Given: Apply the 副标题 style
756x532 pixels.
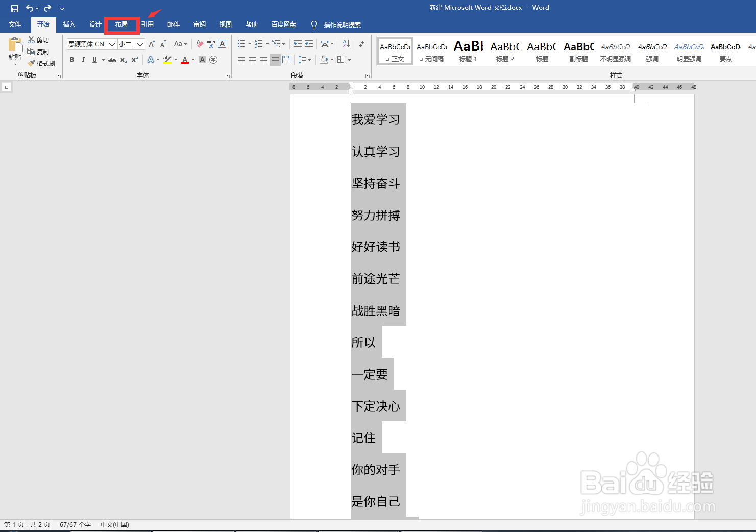Looking at the screenshot, I should point(578,51).
